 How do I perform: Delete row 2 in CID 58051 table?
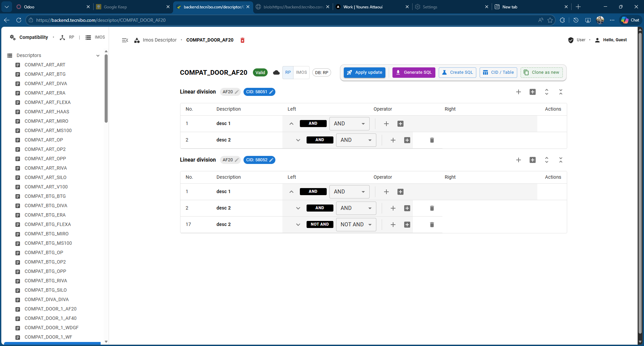click(432, 140)
